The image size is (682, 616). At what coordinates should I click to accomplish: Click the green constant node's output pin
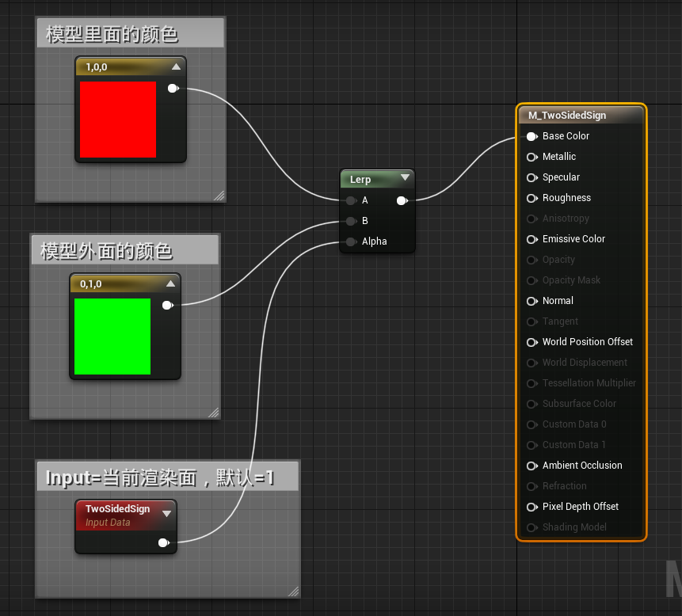tap(167, 306)
